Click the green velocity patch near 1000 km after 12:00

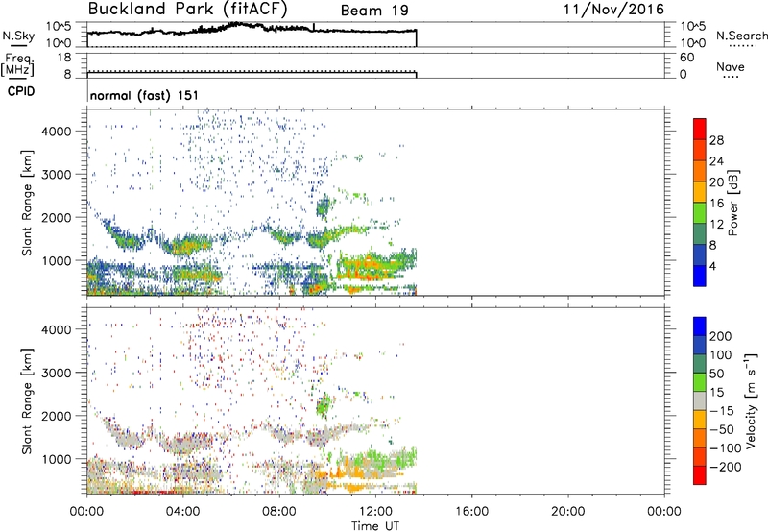click(387, 458)
